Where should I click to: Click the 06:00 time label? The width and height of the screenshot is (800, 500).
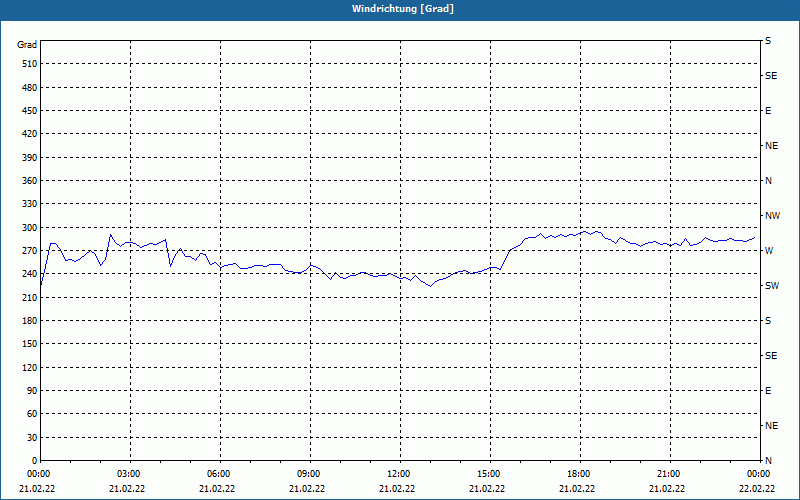218,474
